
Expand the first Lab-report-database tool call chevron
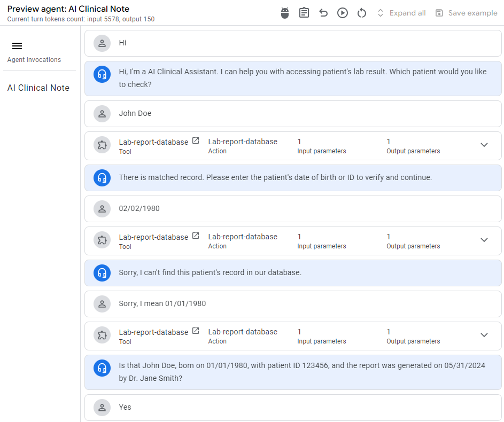click(484, 145)
